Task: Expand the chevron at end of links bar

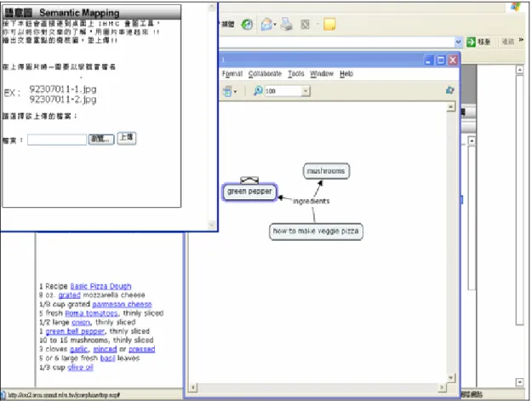Action: point(521,40)
